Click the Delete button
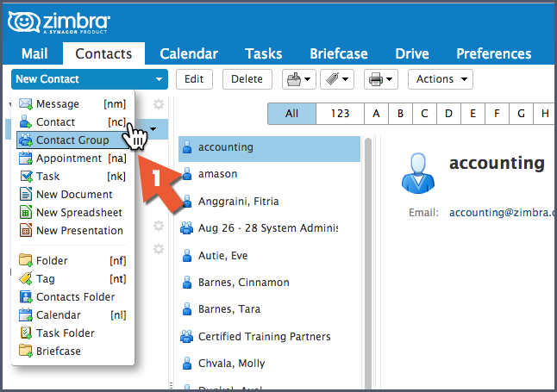This screenshot has width=557, height=392. [x=247, y=78]
